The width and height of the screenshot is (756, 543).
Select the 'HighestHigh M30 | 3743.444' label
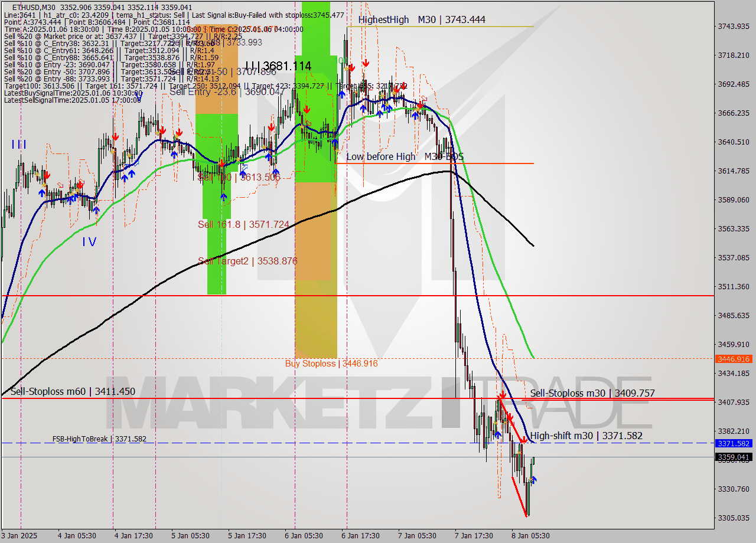pos(422,19)
